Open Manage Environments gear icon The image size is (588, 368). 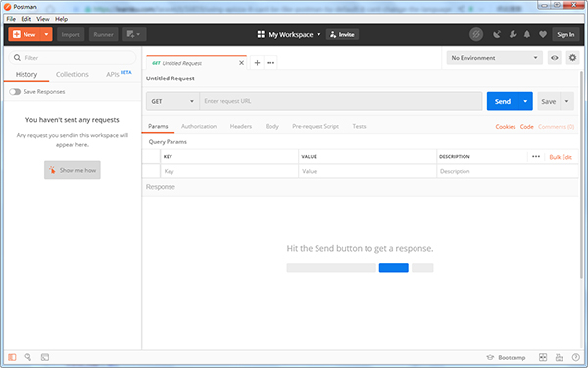(572, 58)
